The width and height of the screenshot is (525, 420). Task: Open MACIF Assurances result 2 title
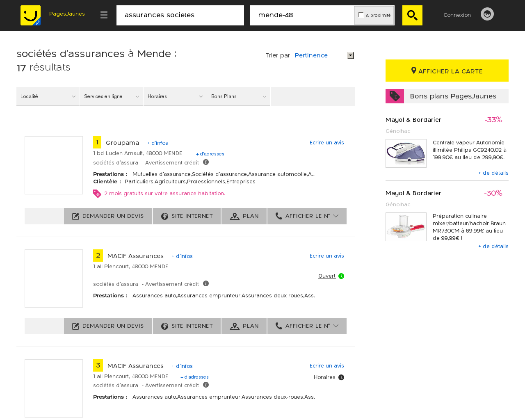[135, 256]
